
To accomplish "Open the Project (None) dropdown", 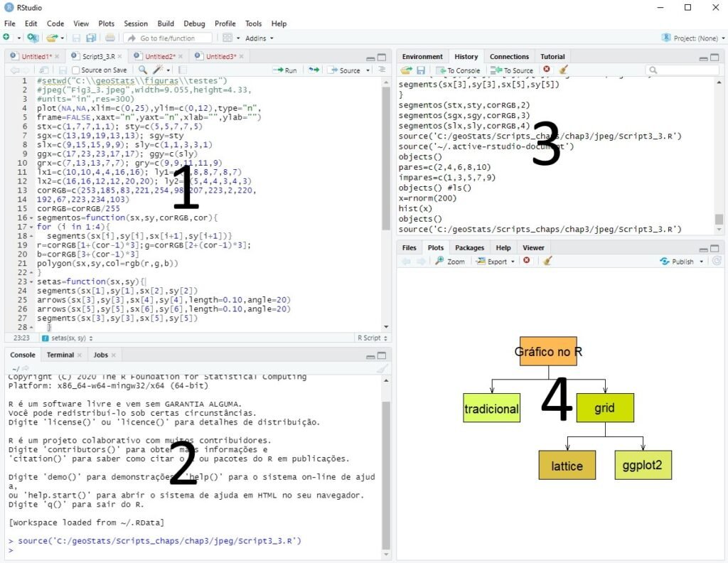I will coord(694,38).
